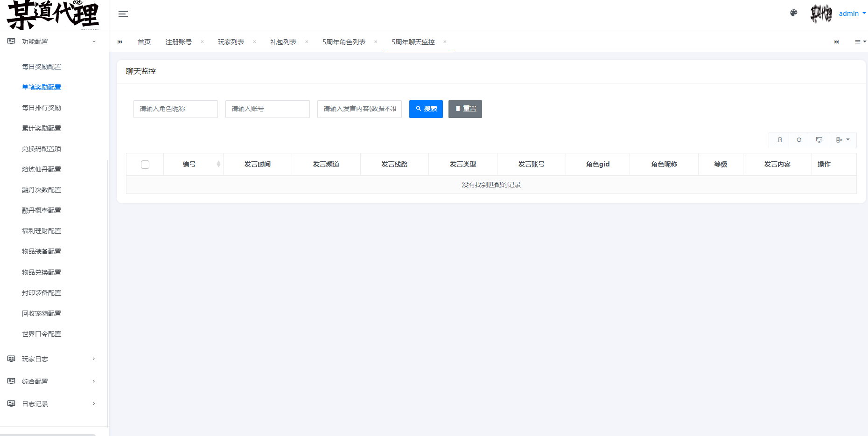The height and width of the screenshot is (436, 868).
Task: Click the door-shaped icon in table toolbar
Action: coord(779,140)
